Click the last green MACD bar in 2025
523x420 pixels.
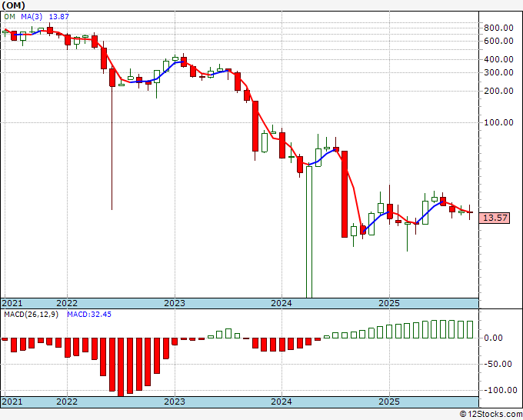tap(470, 329)
